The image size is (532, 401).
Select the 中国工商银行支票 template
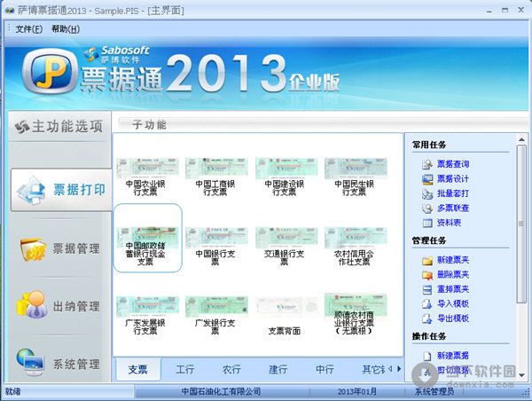pos(216,177)
